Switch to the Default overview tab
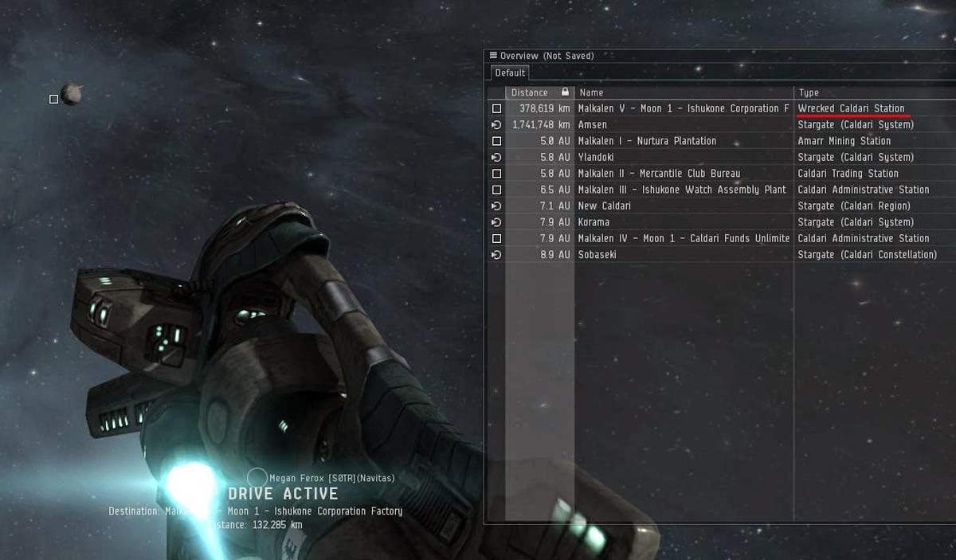 point(510,72)
